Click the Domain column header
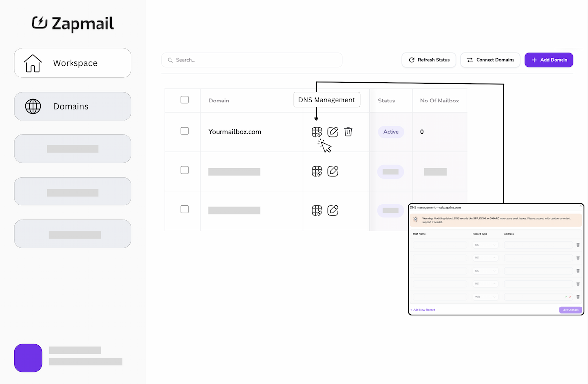588x384 pixels. (219, 101)
